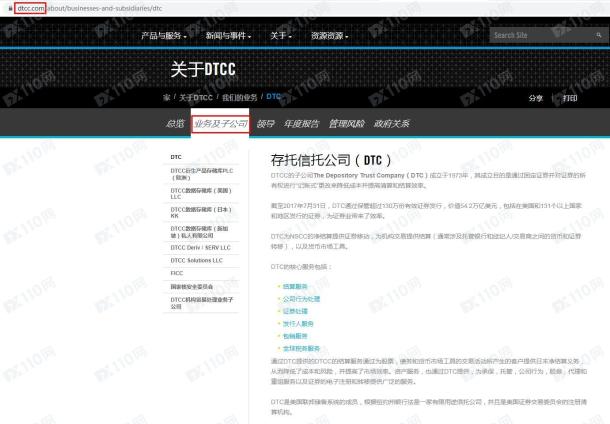Click the 打印 print button
The image size is (610, 424).
(x=570, y=98)
